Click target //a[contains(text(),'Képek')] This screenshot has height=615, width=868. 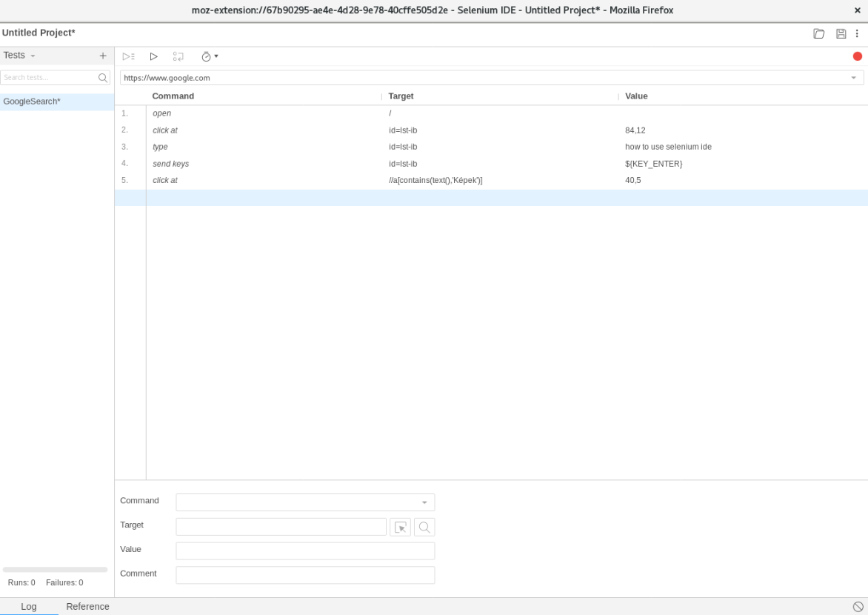coord(435,180)
